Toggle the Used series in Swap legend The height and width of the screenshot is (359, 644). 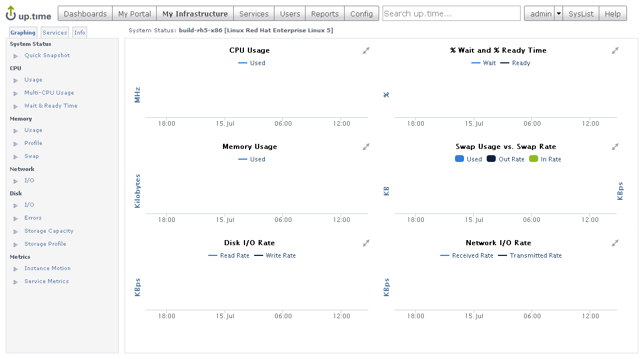click(468, 159)
